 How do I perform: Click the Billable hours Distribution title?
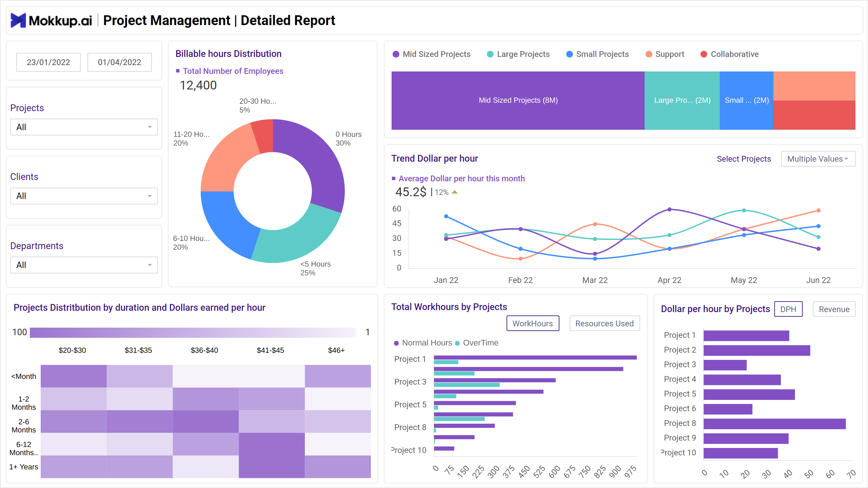(x=229, y=54)
